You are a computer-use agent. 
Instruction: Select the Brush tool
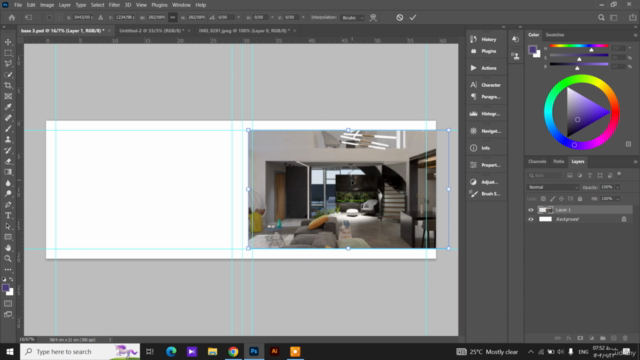[x=8, y=129]
